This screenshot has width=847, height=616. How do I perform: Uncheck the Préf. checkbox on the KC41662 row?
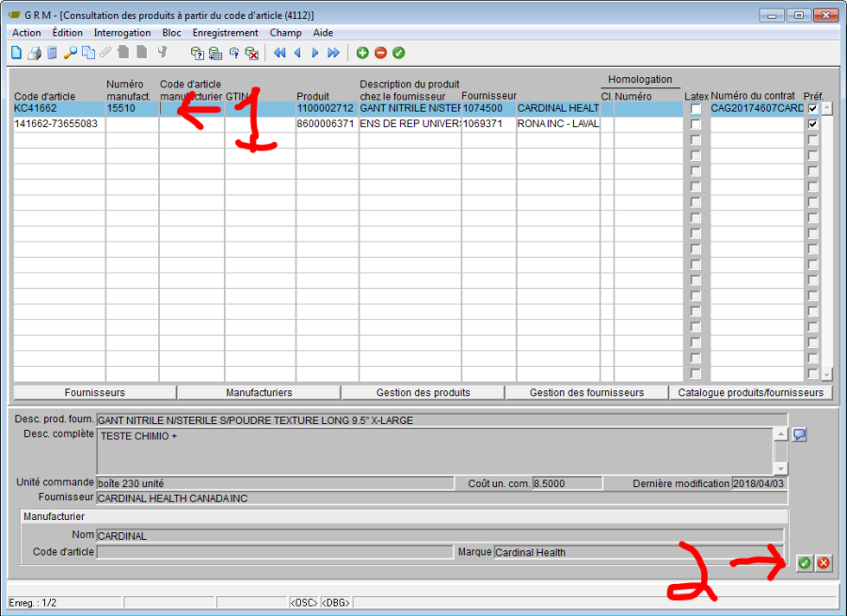[812, 108]
